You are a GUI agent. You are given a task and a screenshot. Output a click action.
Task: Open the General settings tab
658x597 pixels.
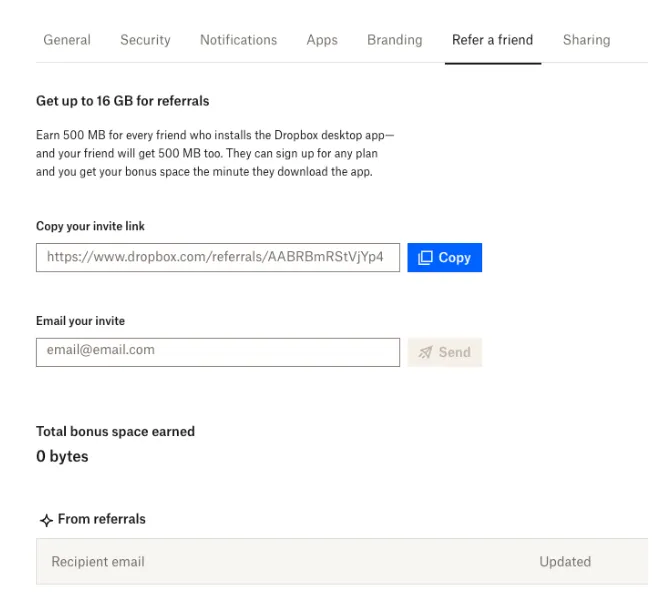point(67,40)
